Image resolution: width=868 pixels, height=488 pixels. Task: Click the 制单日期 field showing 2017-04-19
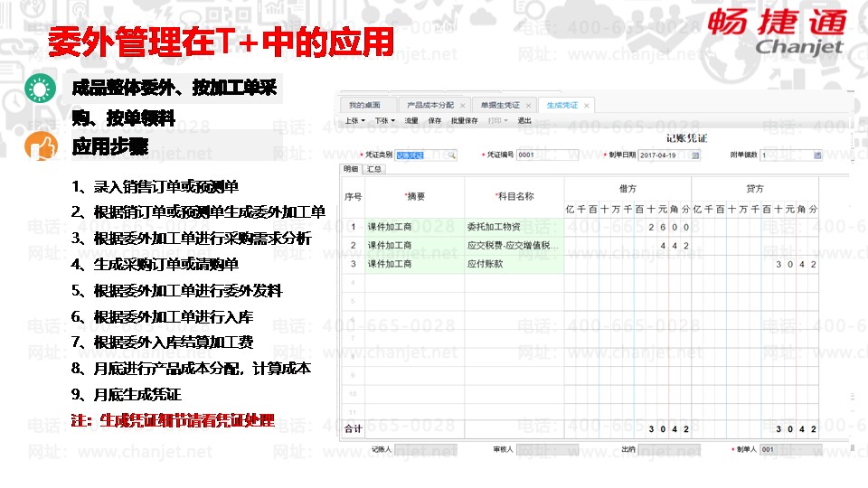click(x=669, y=155)
